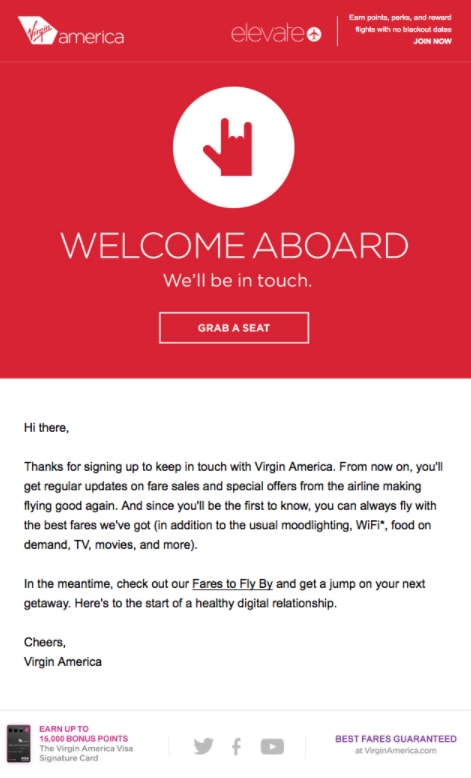471x778 pixels.
Task: Open the Fares to Fly By link
Action: coord(232,584)
